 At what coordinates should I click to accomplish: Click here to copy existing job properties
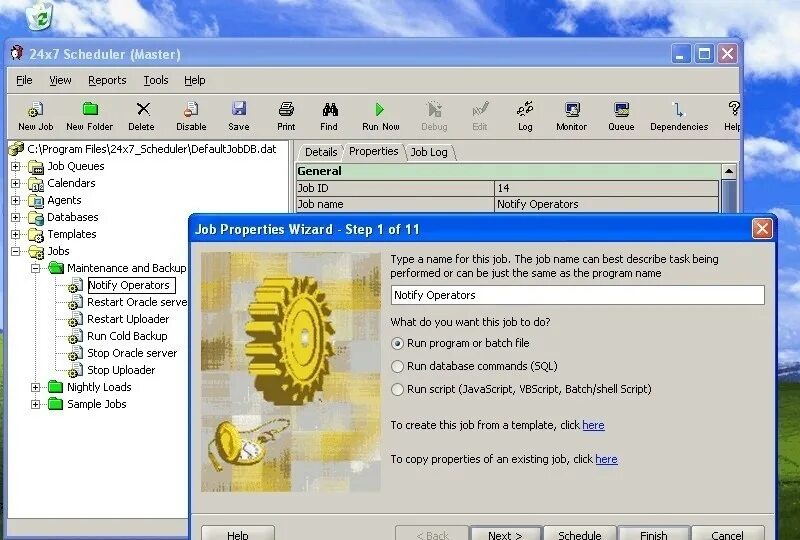point(606,459)
